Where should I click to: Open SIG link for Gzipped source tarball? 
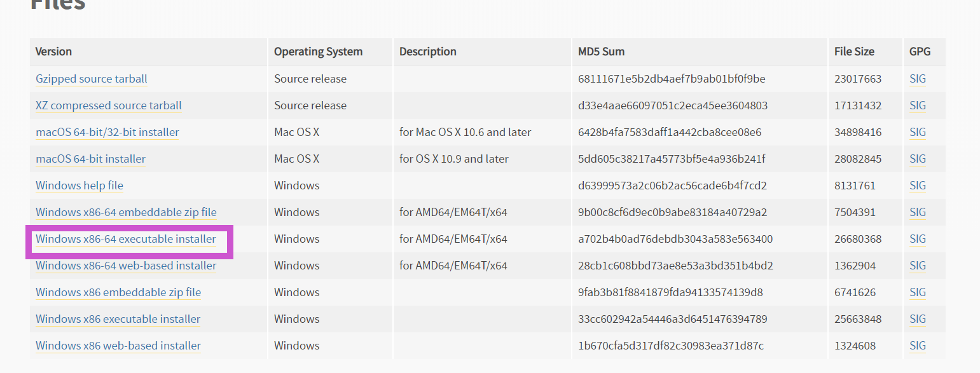point(918,79)
